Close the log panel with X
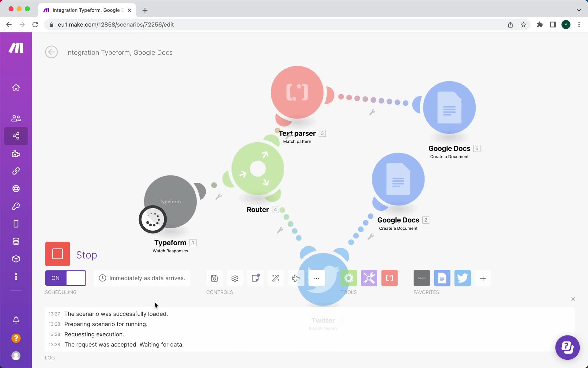 573,299
